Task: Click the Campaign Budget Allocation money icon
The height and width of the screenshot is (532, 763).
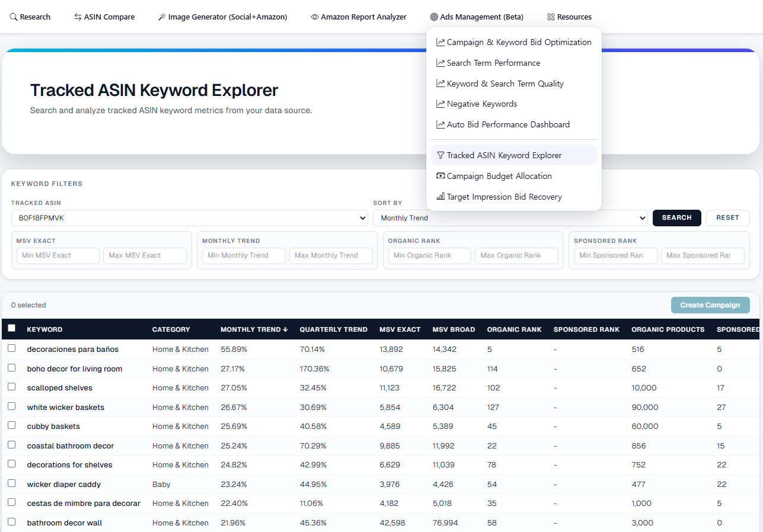Action: (x=440, y=176)
